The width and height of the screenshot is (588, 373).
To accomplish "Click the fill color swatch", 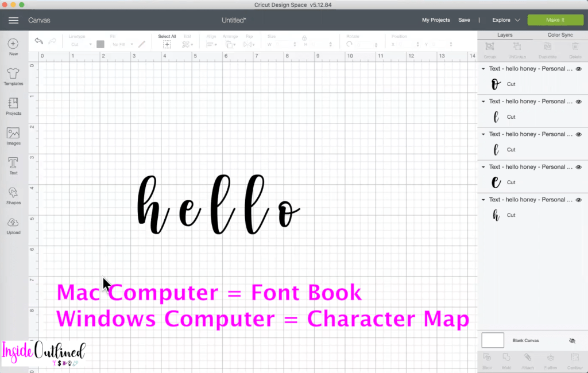I will pos(142,44).
